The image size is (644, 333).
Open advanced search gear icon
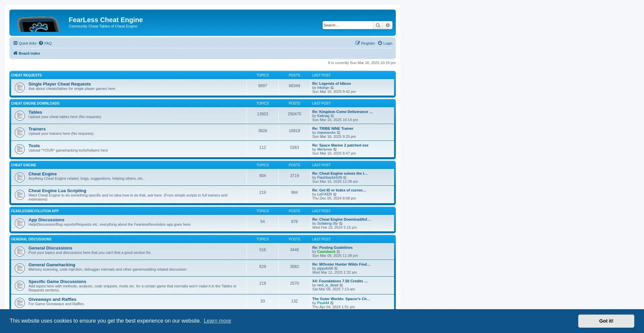(x=388, y=25)
